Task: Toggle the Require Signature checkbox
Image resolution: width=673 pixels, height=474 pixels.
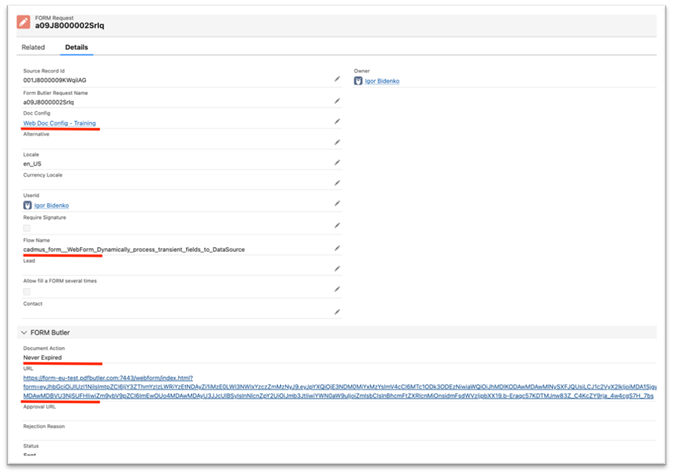Action: (28, 227)
